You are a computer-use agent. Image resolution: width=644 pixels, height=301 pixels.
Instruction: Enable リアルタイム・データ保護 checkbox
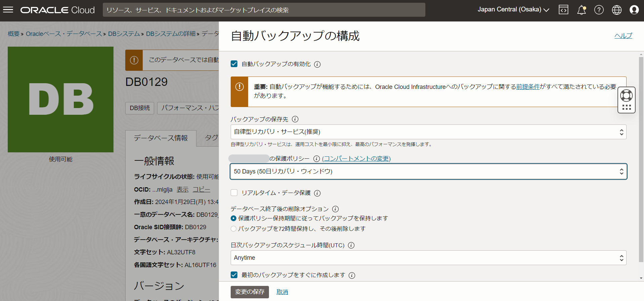tap(234, 193)
